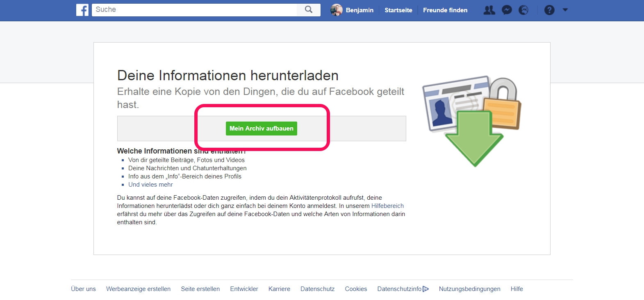Open Nutzungsbedingungen footer link
The height and width of the screenshot is (300, 644).
[469, 289]
